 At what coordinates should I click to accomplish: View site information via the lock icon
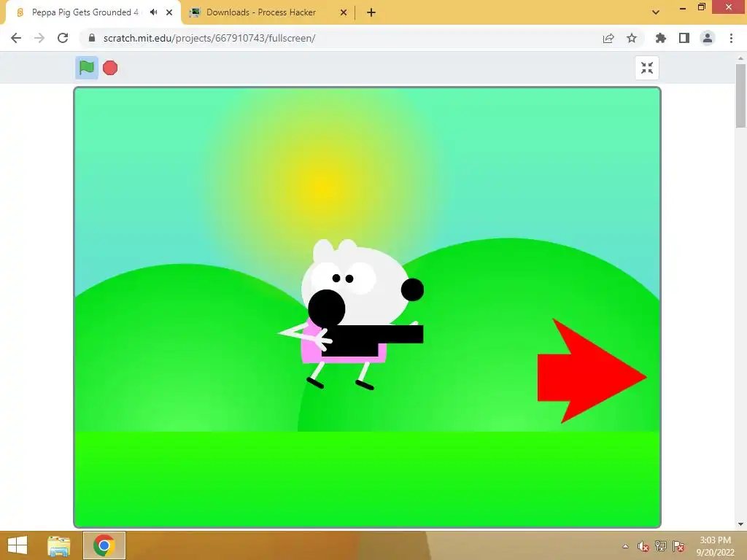[92, 38]
